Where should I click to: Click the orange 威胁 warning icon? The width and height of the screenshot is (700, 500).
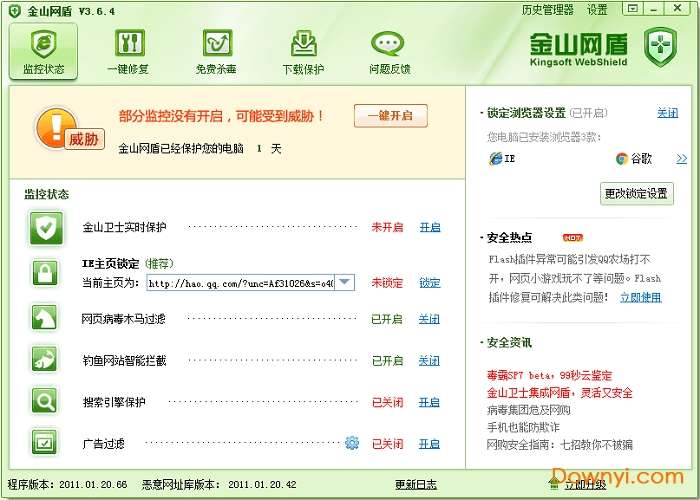coord(69,129)
